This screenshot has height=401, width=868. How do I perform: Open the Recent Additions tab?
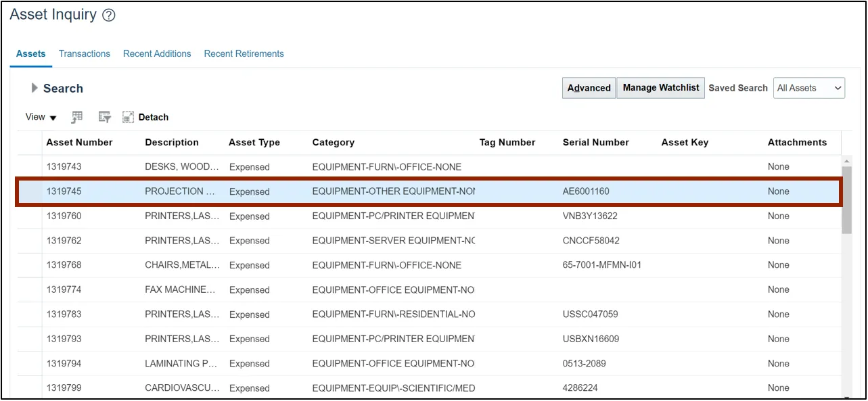pos(157,53)
